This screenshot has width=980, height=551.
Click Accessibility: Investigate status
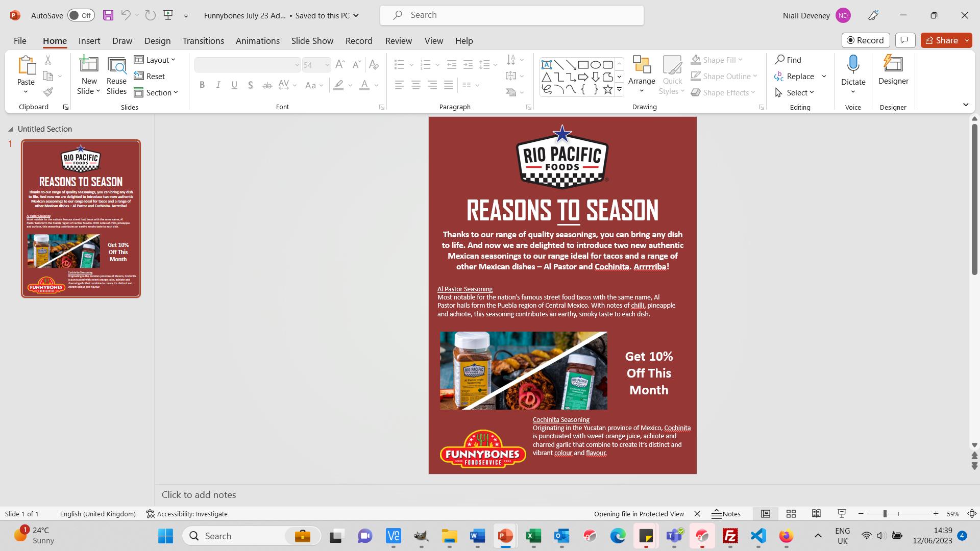[x=187, y=514]
